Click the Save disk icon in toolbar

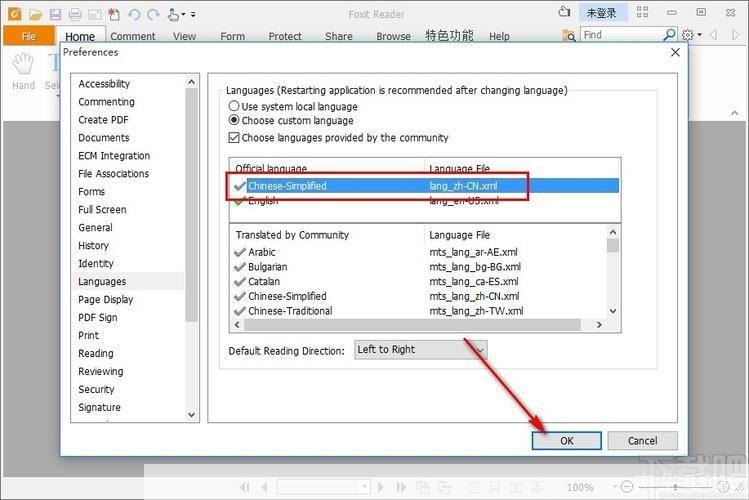tap(55, 14)
